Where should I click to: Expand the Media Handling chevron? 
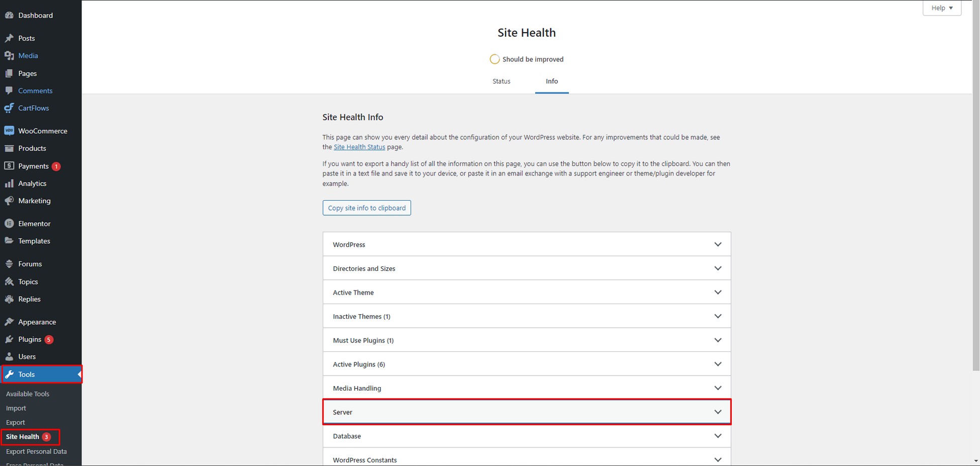pos(718,388)
